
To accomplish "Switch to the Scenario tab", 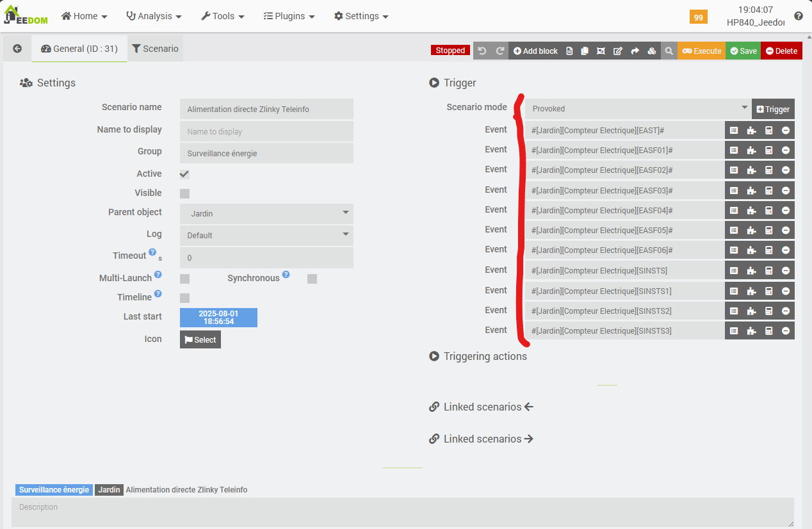I will coord(155,49).
